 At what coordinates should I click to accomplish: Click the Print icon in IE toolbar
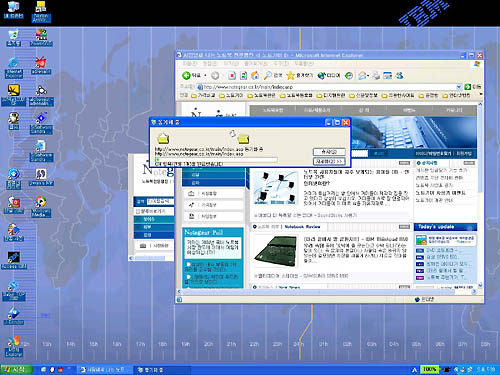[x=376, y=76]
